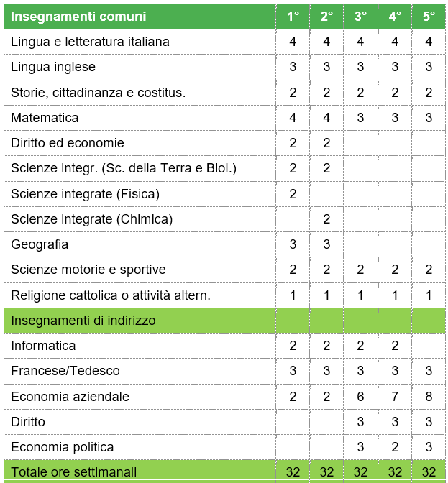Click the 'Totale ore settimanali' row label
This screenshot has width=448, height=483.
click(73, 471)
